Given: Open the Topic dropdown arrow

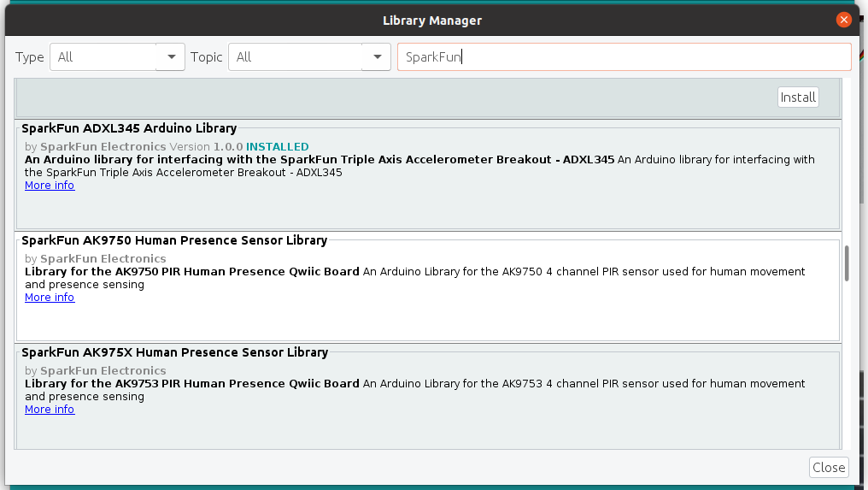Looking at the screenshot, I should [x=377, y=57].
